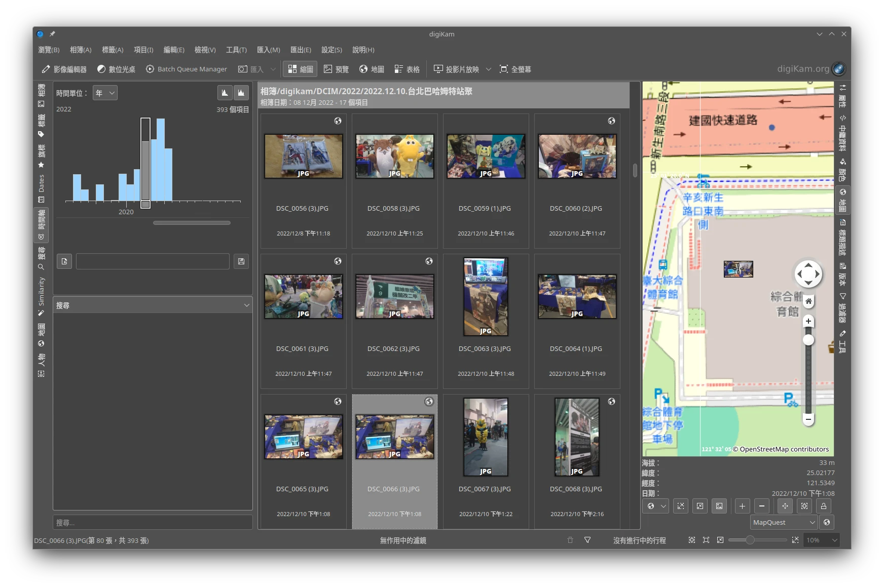The image size is (884, 588).
Task: Open the MapQuest map source dropdown
Action: pyautogui.click(x=784, y=522)
